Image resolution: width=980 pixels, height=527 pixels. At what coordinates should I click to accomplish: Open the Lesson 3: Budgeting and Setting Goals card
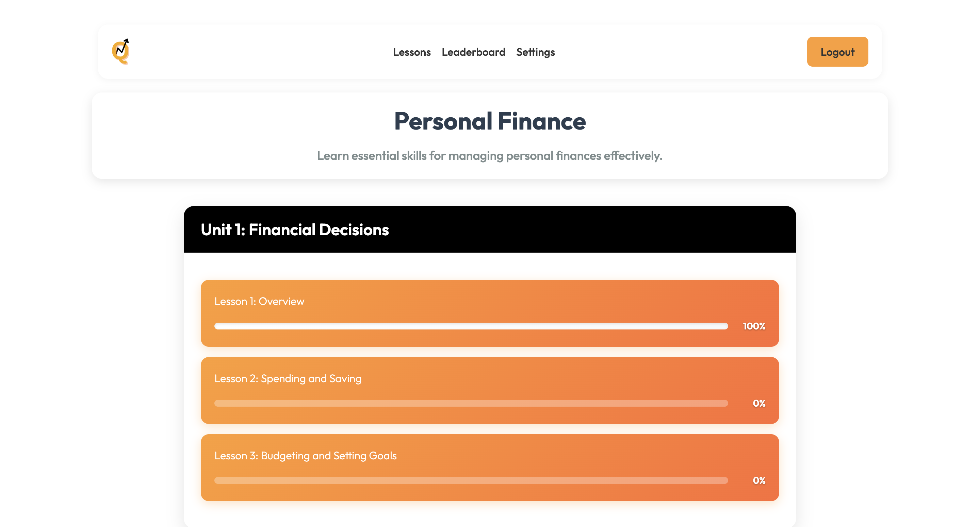490,468
